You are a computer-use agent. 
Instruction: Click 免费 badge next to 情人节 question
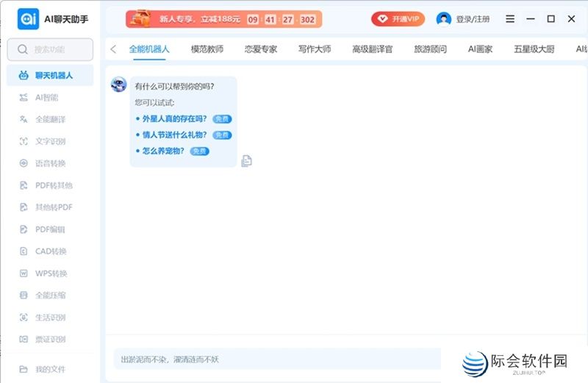click(x=222, y=135)
